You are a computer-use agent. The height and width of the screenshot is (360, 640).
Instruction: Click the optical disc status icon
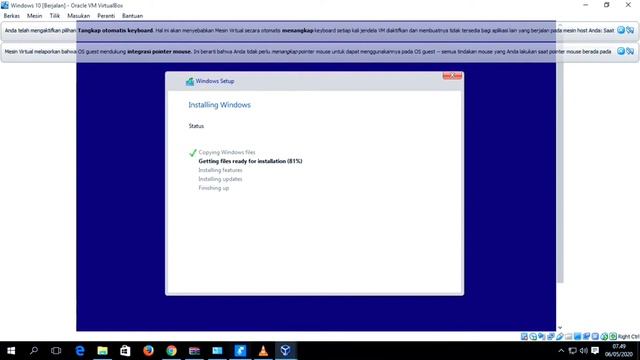533,337
